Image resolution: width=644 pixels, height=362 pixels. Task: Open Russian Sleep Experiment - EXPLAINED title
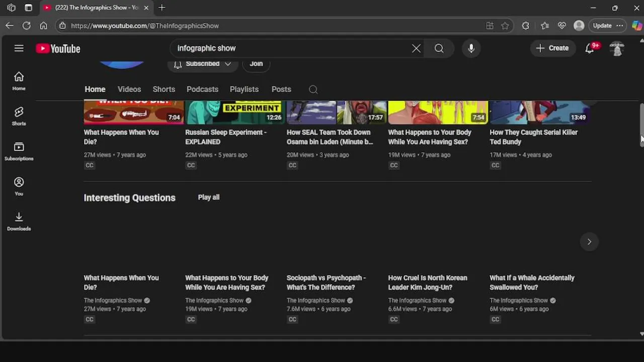226,137
